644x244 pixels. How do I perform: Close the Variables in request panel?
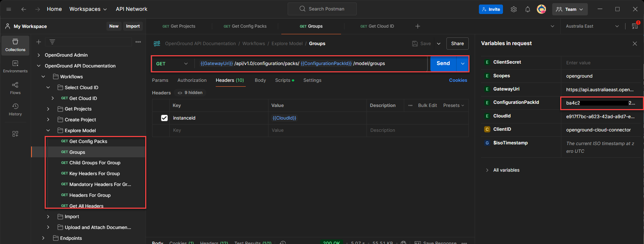(635, 44)
